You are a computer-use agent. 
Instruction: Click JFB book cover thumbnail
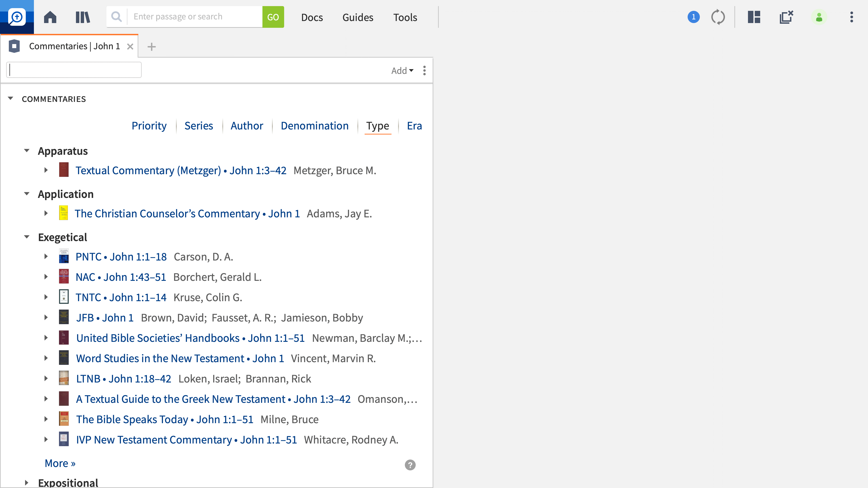point(64,317)
